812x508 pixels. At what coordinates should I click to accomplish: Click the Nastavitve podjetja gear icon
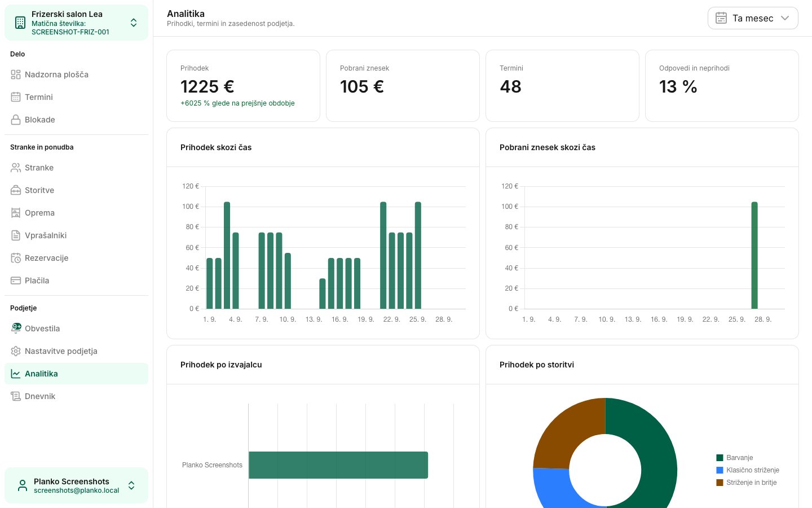coord(16,351)
